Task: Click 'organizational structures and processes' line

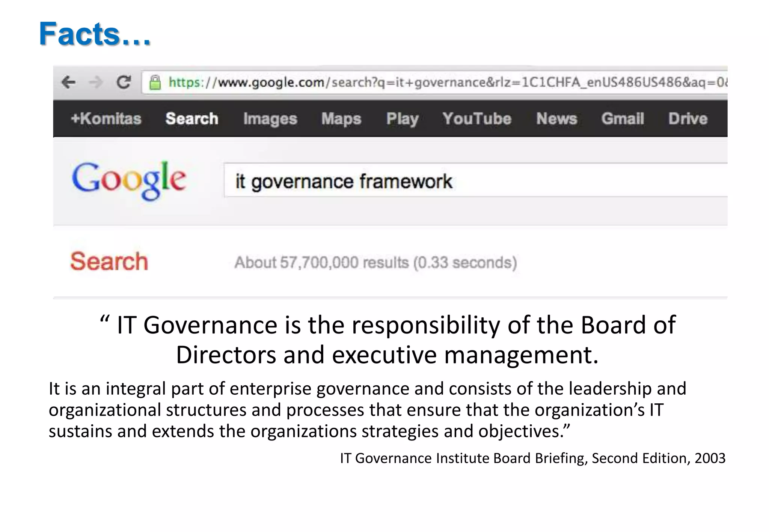Action: [356, 410]
